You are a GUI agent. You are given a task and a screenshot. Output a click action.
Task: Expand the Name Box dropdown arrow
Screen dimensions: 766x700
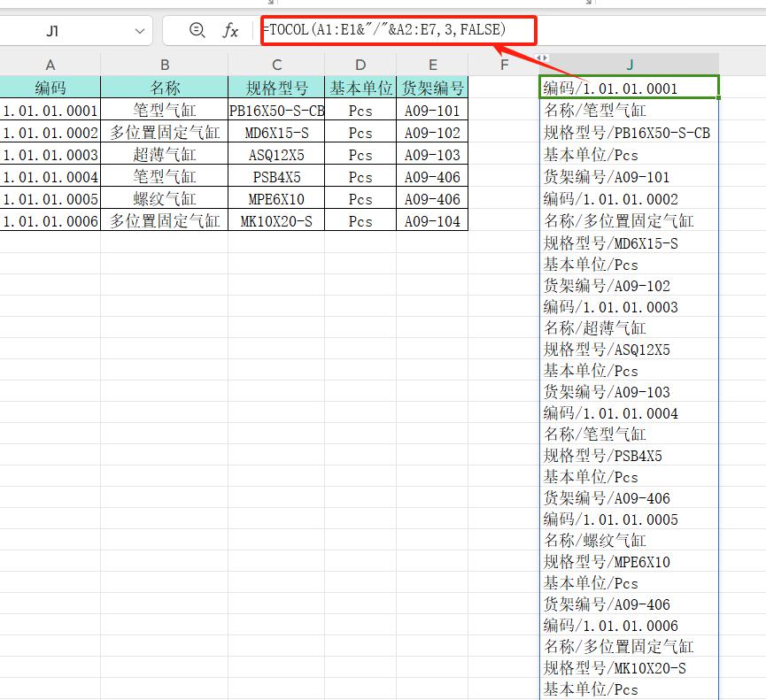[x=140, y=31]
